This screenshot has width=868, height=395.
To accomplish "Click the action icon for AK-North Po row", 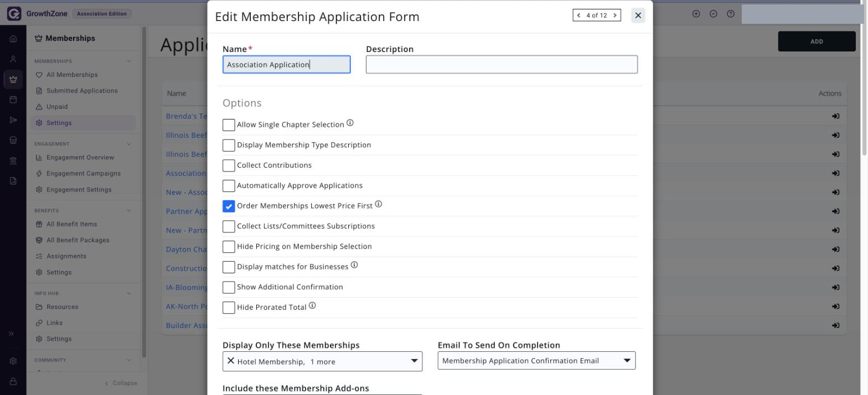I will tap(836, 306).
